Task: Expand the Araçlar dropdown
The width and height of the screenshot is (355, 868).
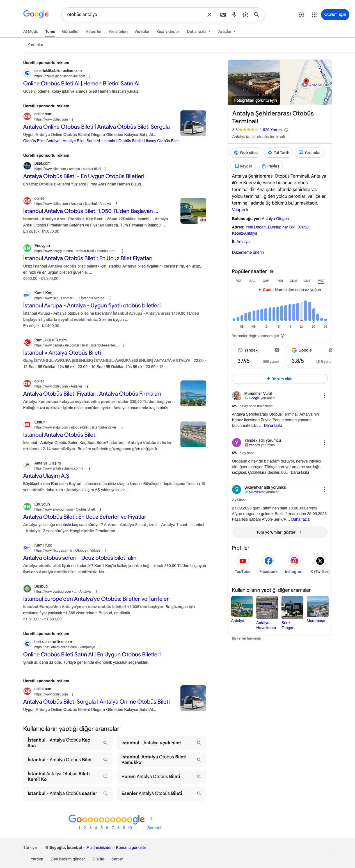Action: click(x=227, y=31)
